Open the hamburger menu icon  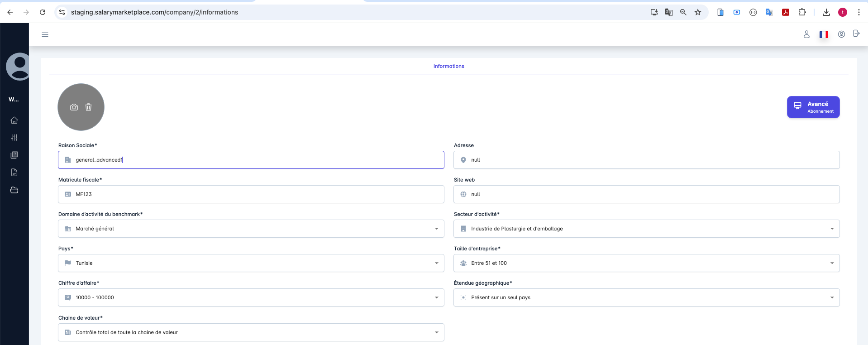pos(45,34)
